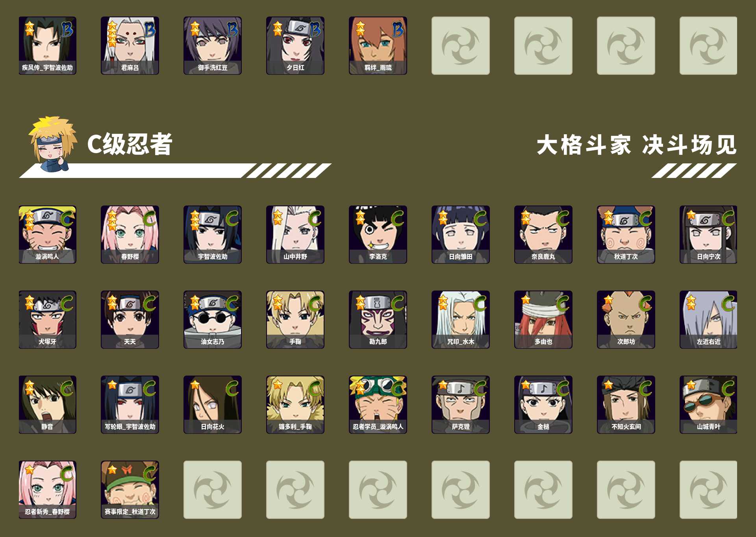Click the 大格斗家 决斗场见 banner text

point(637,145)
